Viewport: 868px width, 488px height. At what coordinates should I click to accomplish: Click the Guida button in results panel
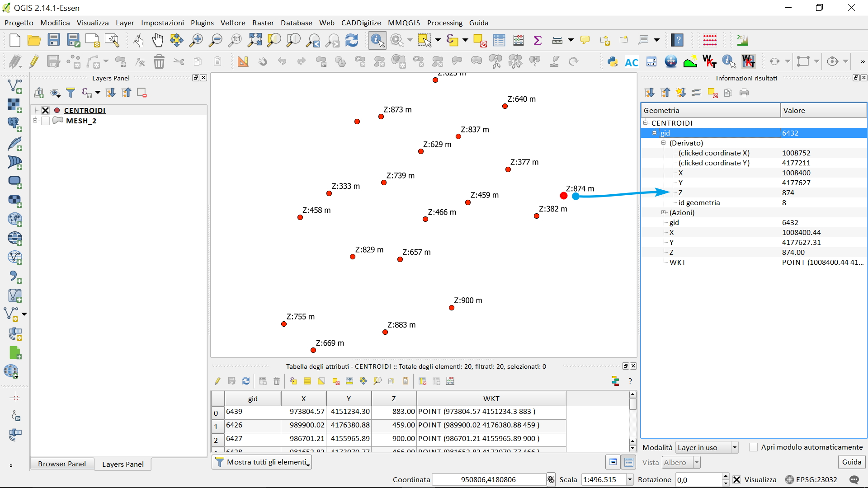pos(851,462)
